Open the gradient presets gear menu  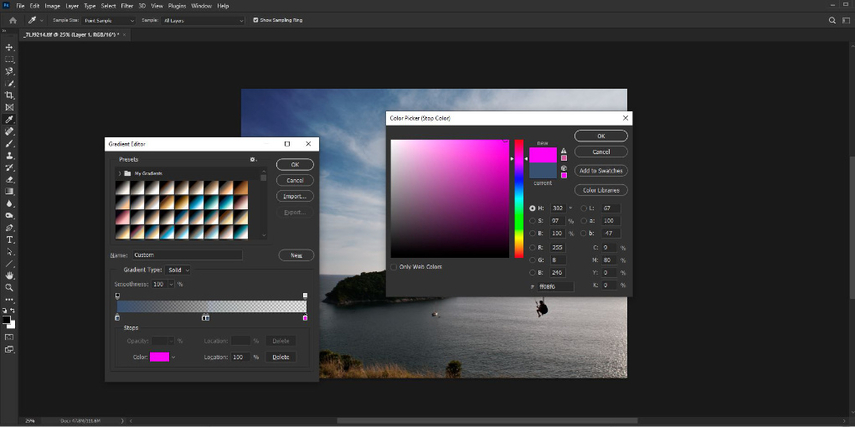pos(253,159)
